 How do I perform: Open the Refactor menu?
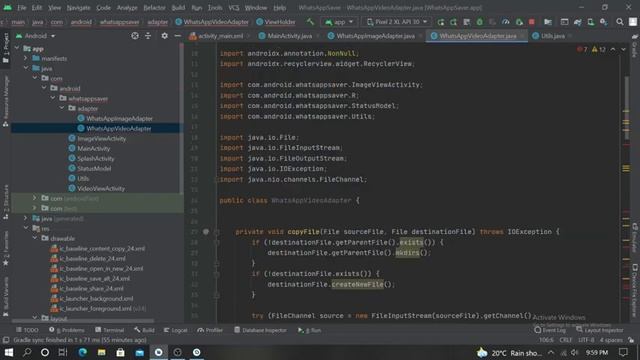154,8
